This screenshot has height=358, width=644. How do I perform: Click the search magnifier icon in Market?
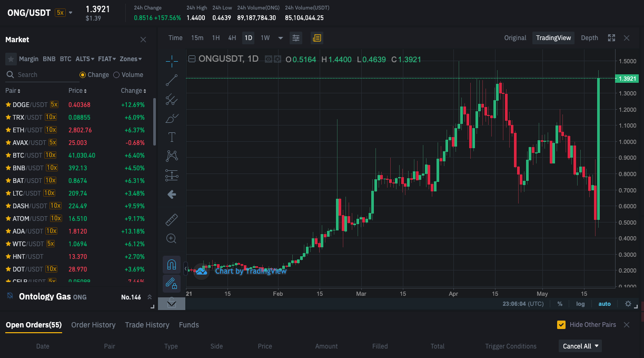click(10, 75)
